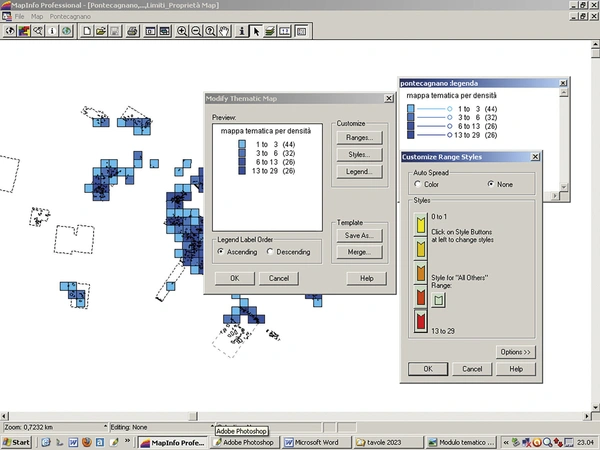
Task: Click the yellow 0 to 1 style swatch
Action: click(421, 226)
